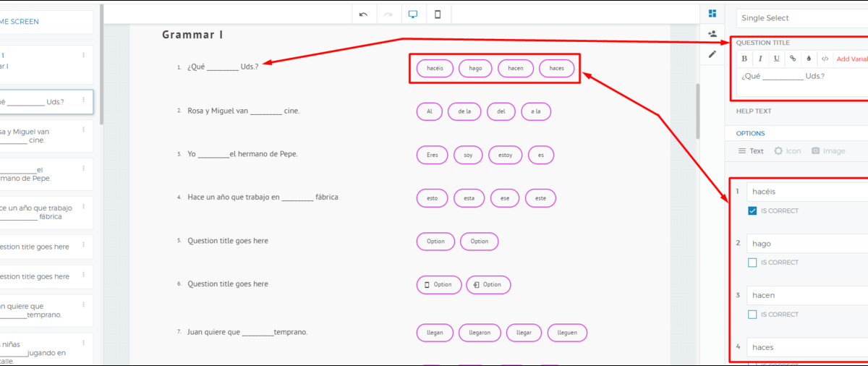Select the Image option type tab
The image size is (868, 366).
click(827, 151)
